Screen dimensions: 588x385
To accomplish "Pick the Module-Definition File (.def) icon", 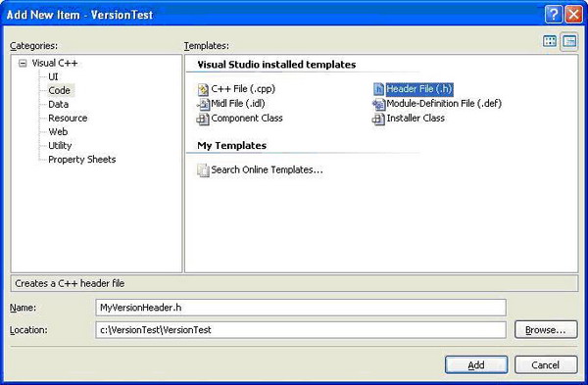I will tap(378, 104).
